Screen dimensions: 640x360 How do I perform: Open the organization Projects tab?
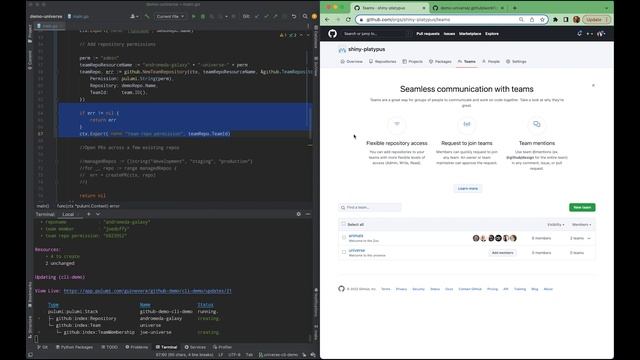click(413, 61)
